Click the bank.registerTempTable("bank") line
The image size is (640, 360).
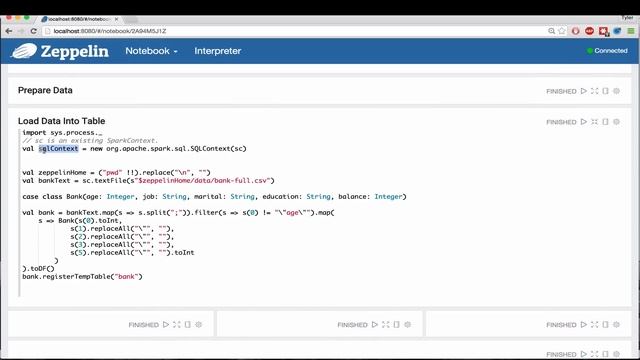point(82,277)
